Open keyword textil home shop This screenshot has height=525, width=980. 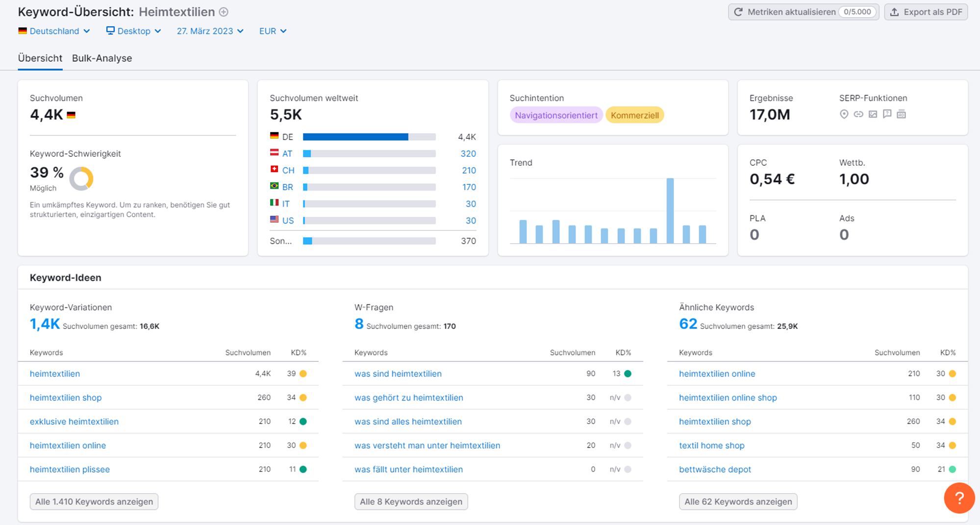click(x=712, y=446)
